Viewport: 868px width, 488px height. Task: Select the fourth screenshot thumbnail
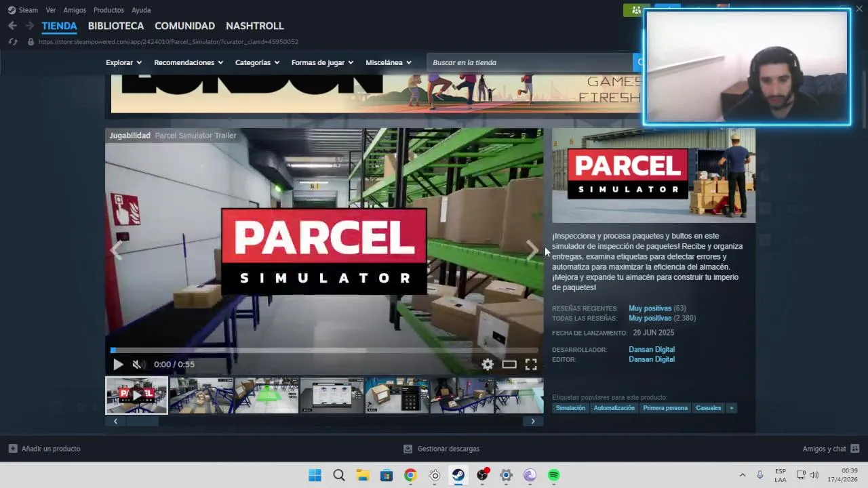(332, 395)
